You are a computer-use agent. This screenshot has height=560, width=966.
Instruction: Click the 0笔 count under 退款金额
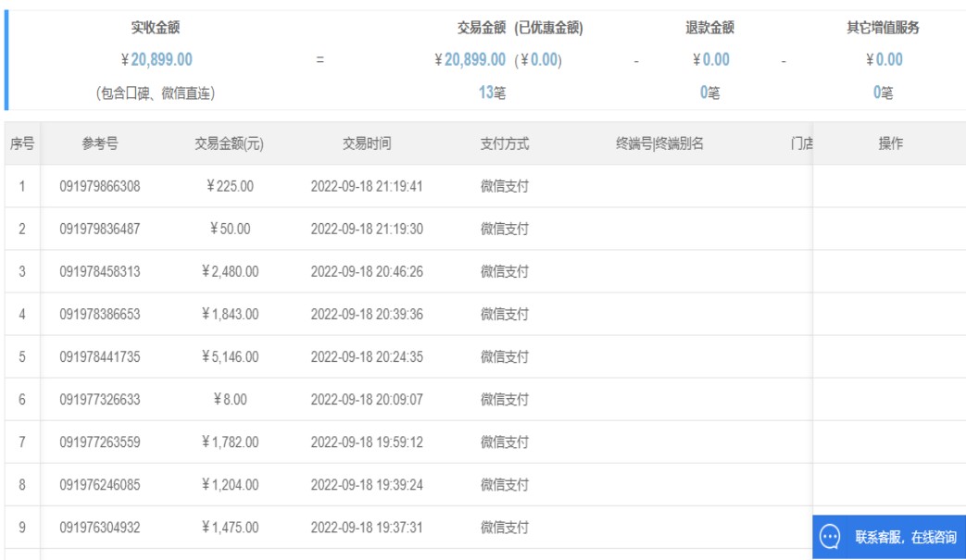(x=709, y=93)
